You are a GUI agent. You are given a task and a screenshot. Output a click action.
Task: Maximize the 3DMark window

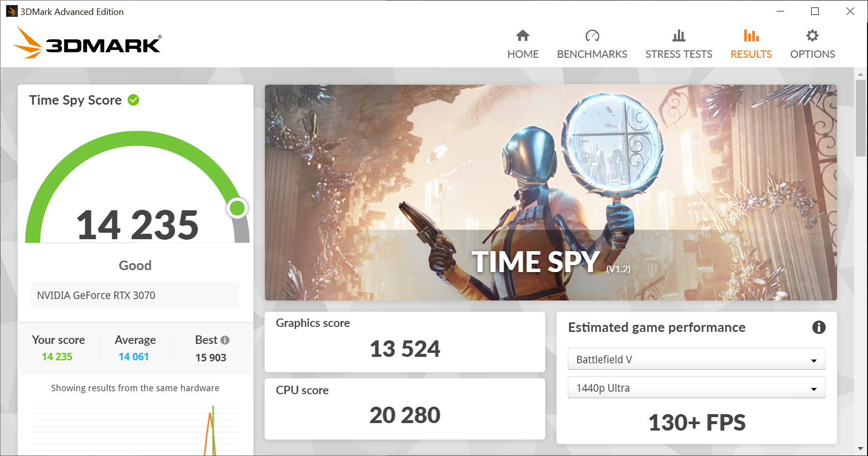(815, 11)
